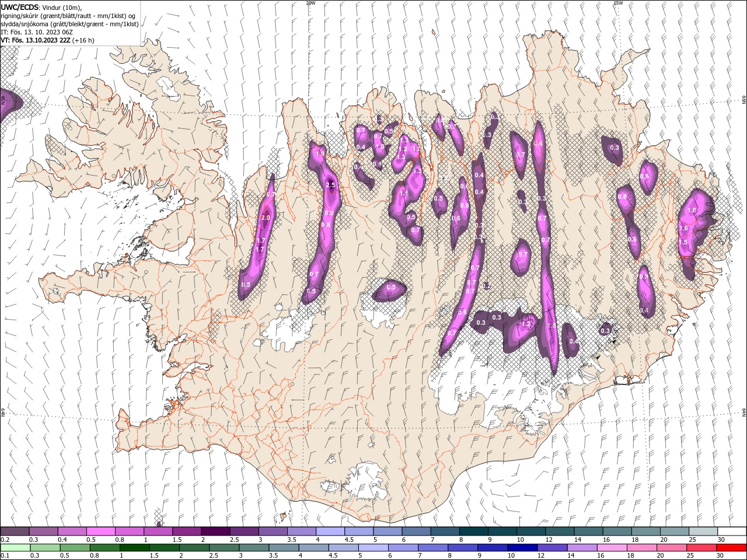
Task: Click the 2.0 precipitation value on the map
Action: (x=265, y=218)
